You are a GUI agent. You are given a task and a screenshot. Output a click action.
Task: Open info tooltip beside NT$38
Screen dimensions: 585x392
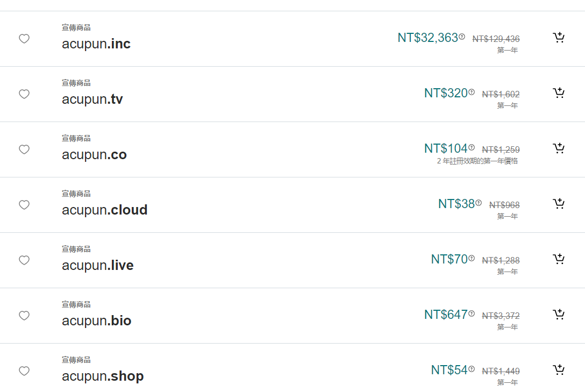479,203
